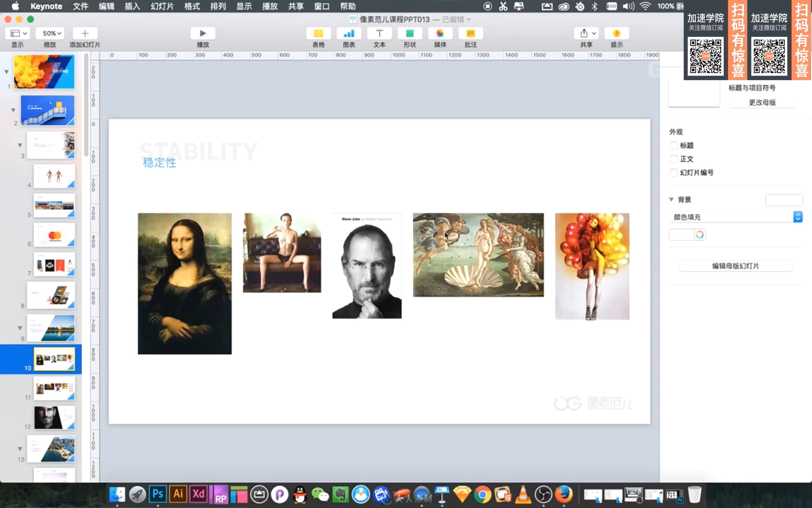Open the color wheel picker button
The height and width of the screenshot is (508, 812).
click(x=700, y=235)
